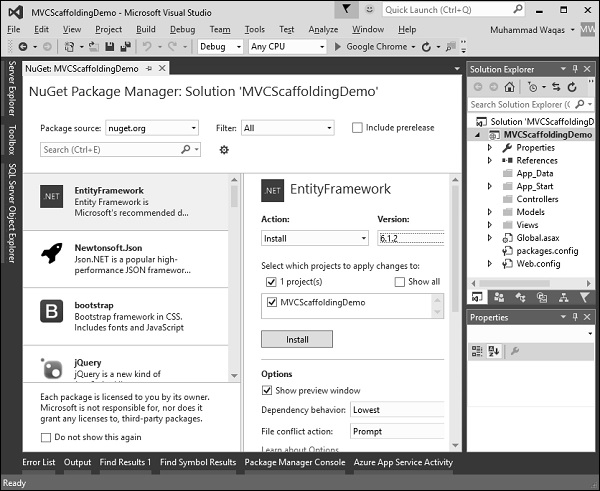Screen dimensions: 600x491
Task: Open the Toolbox side tab
Action: point(12,140)
